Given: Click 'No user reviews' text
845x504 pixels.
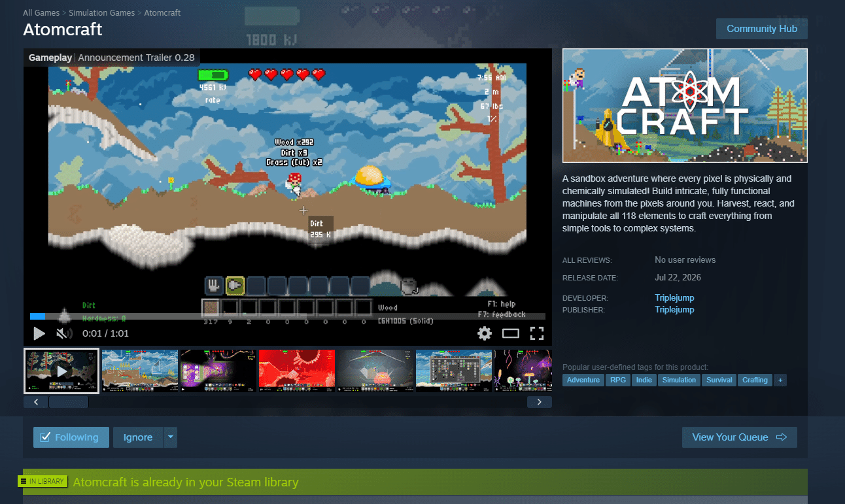Looking at the screenshot, I should pyautogui.click(x=685, y=260).
